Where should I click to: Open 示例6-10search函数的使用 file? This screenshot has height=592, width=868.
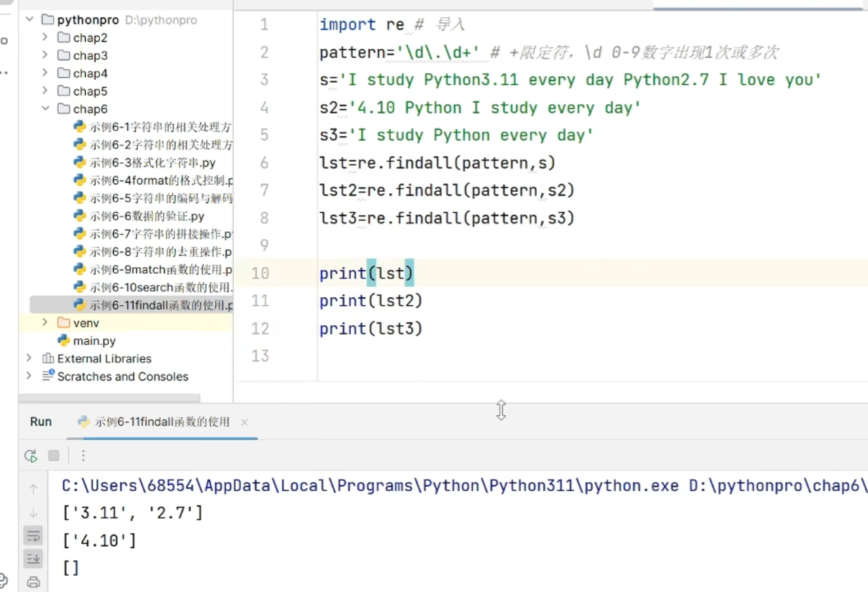tap(161, 287)
